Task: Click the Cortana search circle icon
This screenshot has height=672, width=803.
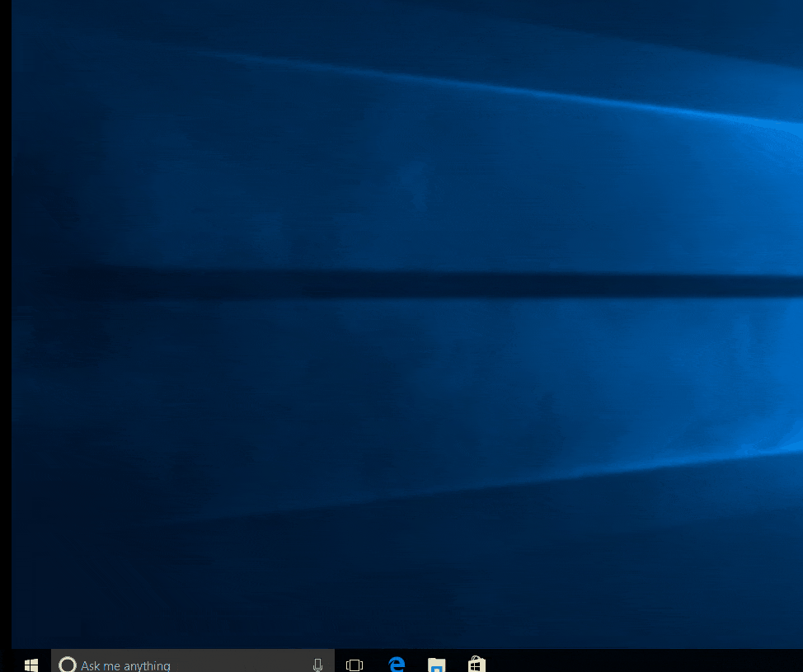Action: click(67, 664)
